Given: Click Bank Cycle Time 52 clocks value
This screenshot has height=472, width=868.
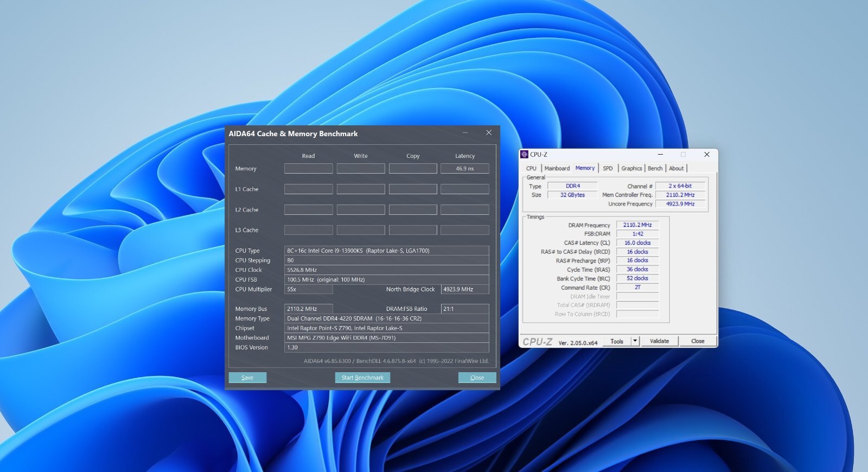Looking at the screenshot, I should pos(637,278).
